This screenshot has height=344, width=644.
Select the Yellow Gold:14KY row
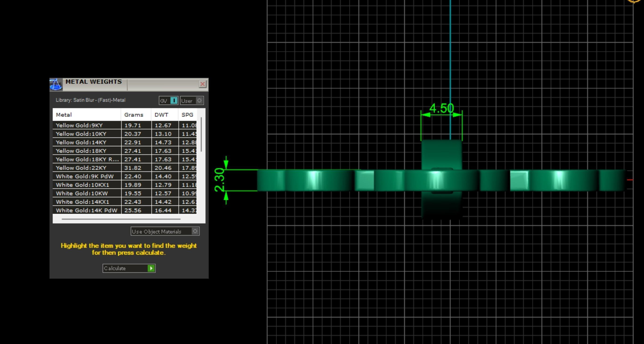coord(81,142)
